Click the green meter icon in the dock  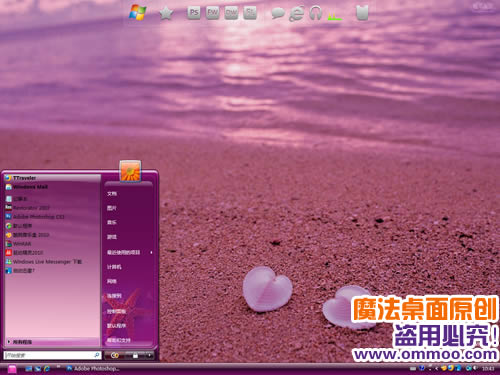(x=334, y=16)
